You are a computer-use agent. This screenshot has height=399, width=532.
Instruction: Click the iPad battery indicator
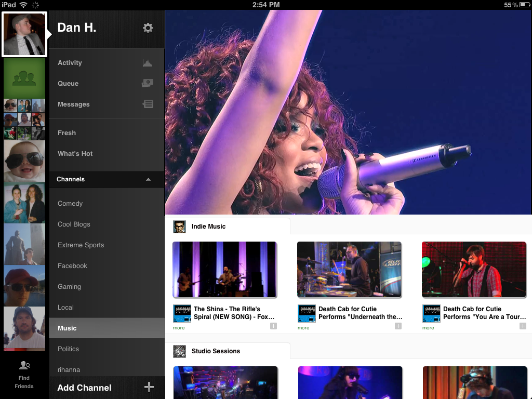click(525, 5)
